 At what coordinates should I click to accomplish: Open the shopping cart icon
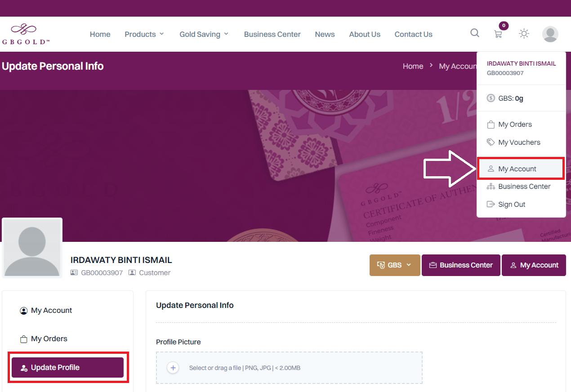[498, 34]
